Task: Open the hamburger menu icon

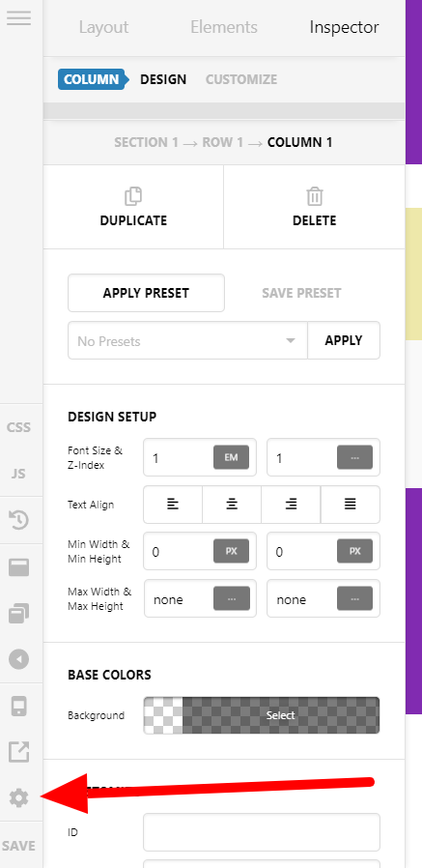Action: (18, 17)
